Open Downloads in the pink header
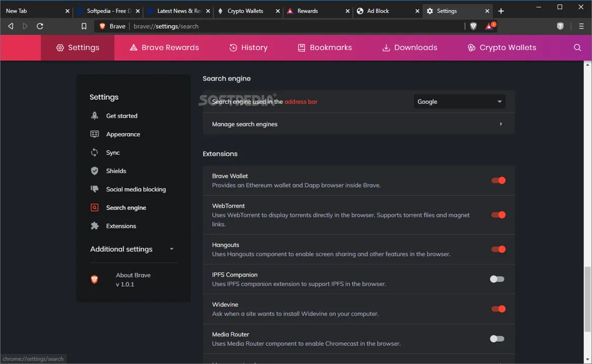 pos(410,48)
